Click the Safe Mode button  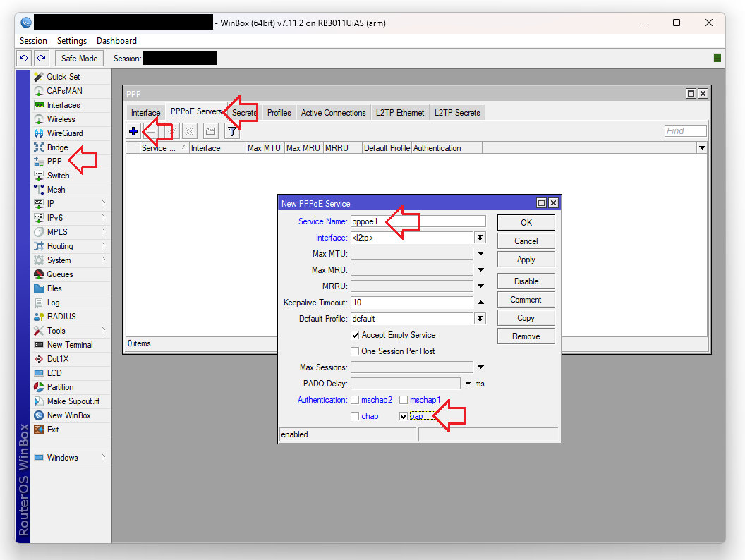click(x=79, y=59)
